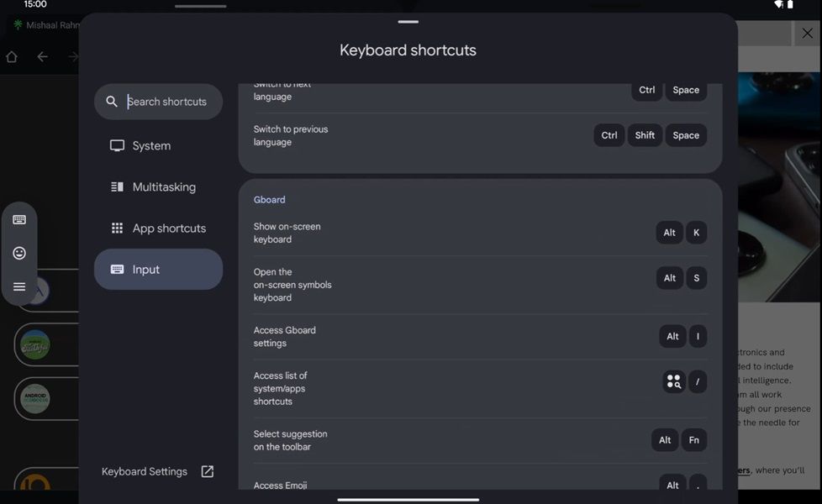Screen dimensions: 822x504
Task: Close the browser tab with X
Action: pyautogui.click(x=808, y=34)
